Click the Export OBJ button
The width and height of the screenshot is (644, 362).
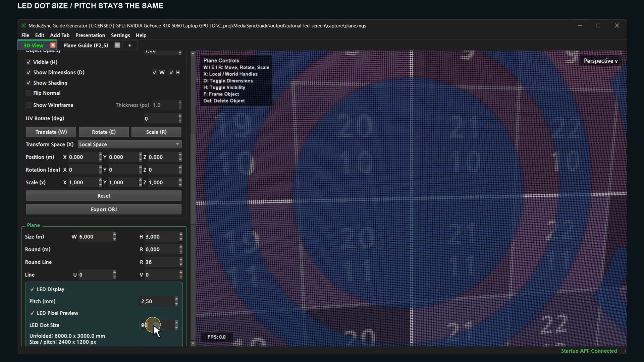click(x=104, y=209)
